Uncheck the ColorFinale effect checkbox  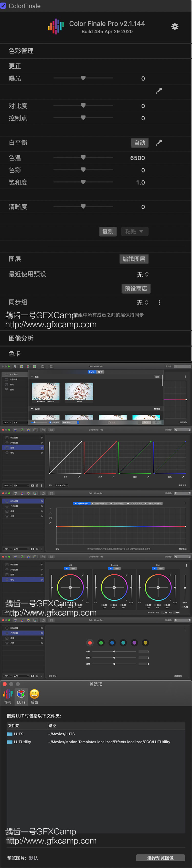point(3,6)
